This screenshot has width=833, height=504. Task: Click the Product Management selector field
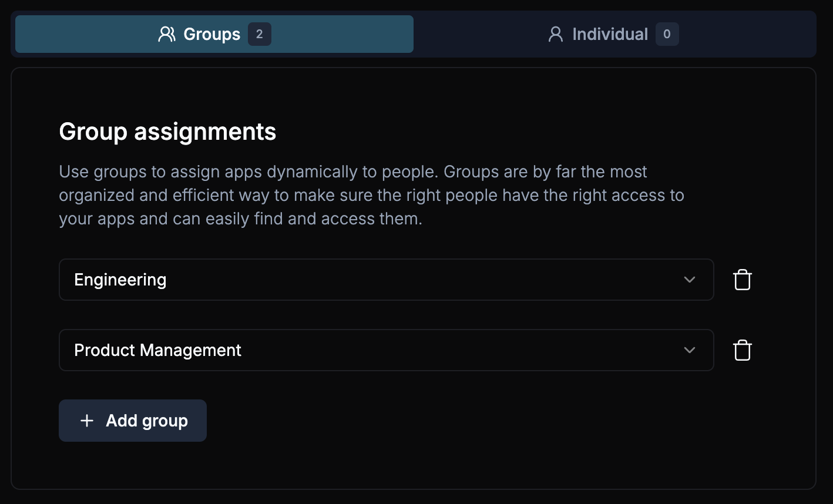coord(294,350)
